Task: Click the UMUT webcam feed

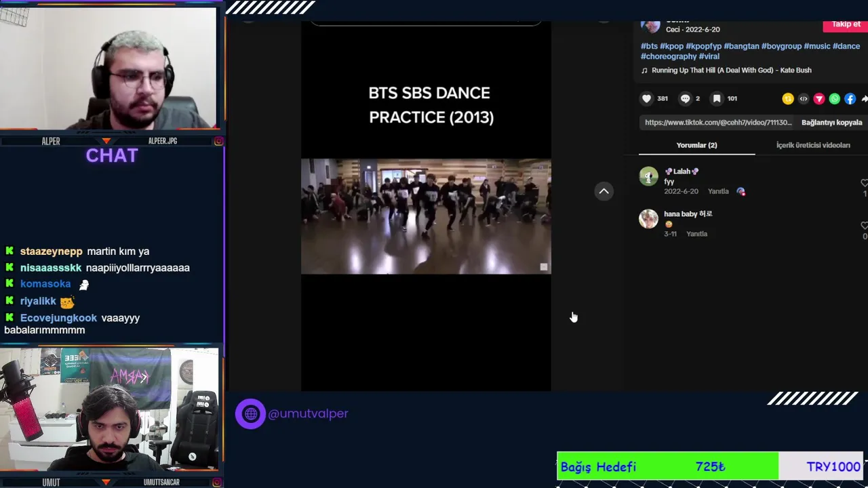Action: pos(108,409)
